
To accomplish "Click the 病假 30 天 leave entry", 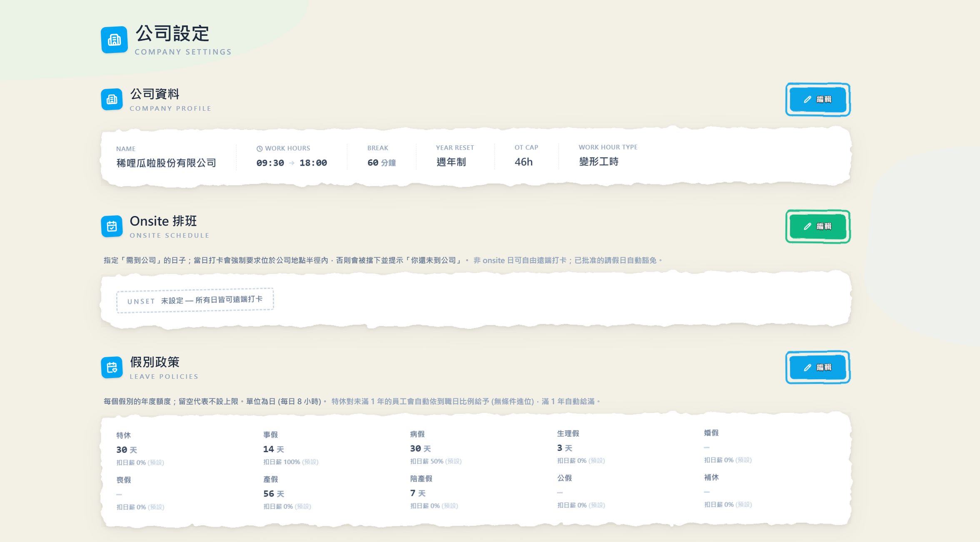I will [x=436, y=448].
